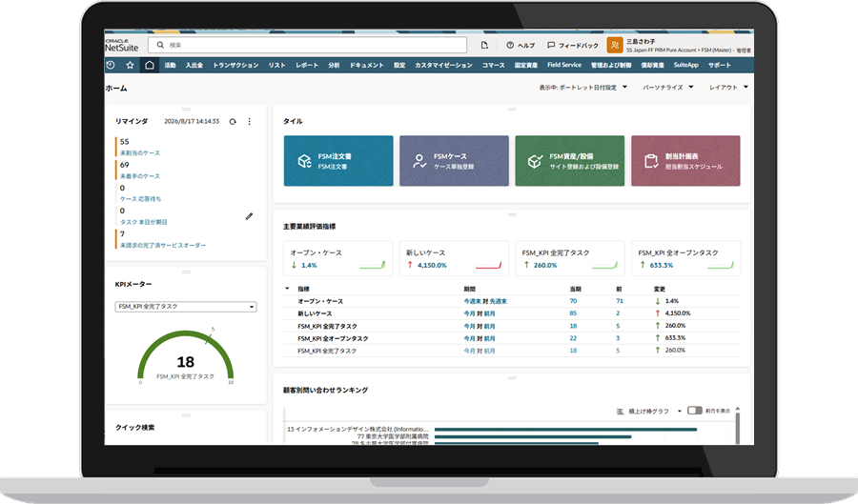Screen dimensions: 858x504
Task: Open the Field Service menu
Action: (x=564, y=65)
